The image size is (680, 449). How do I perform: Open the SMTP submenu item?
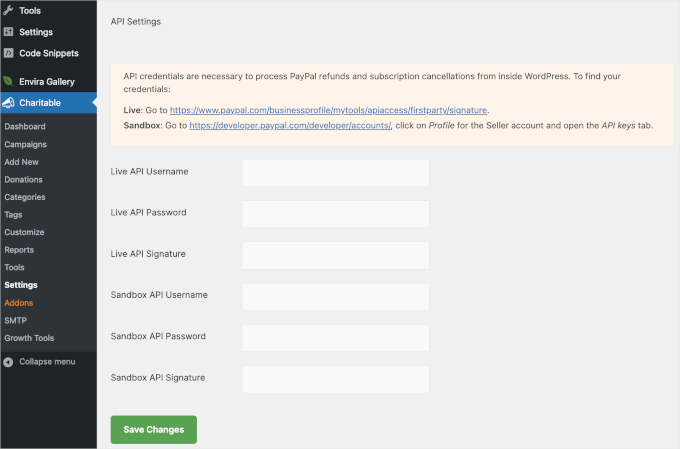pyautogui.click(x=16, y=320)
